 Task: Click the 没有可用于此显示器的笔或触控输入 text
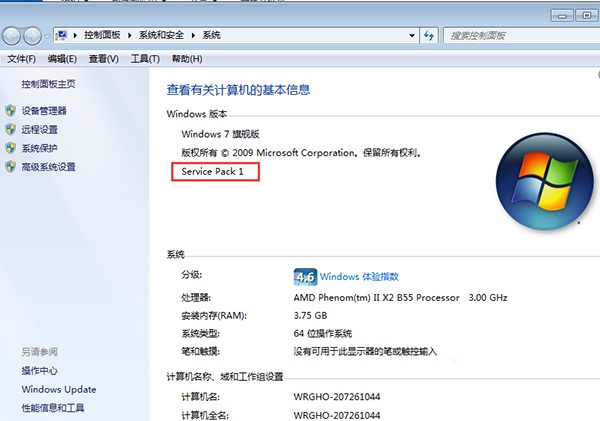click(365, 351)
